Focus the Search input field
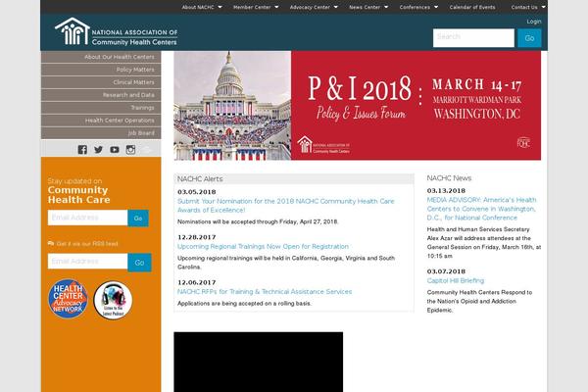 click(x=473, y=38)
